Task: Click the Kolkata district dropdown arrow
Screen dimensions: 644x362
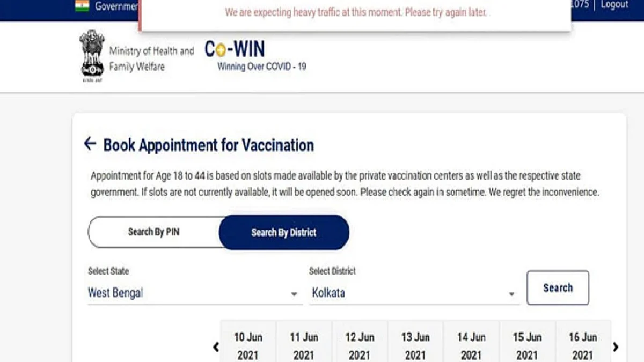Action: tap(511, 294)
